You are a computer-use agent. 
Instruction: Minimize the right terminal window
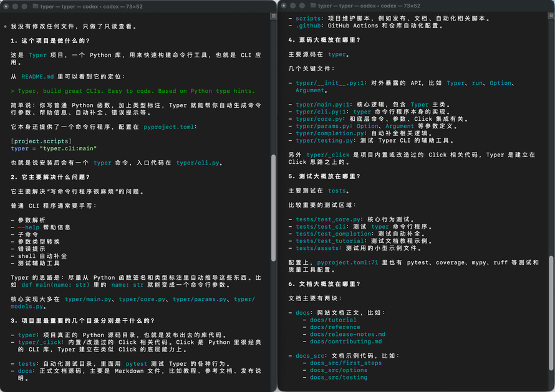pos(292,6)
